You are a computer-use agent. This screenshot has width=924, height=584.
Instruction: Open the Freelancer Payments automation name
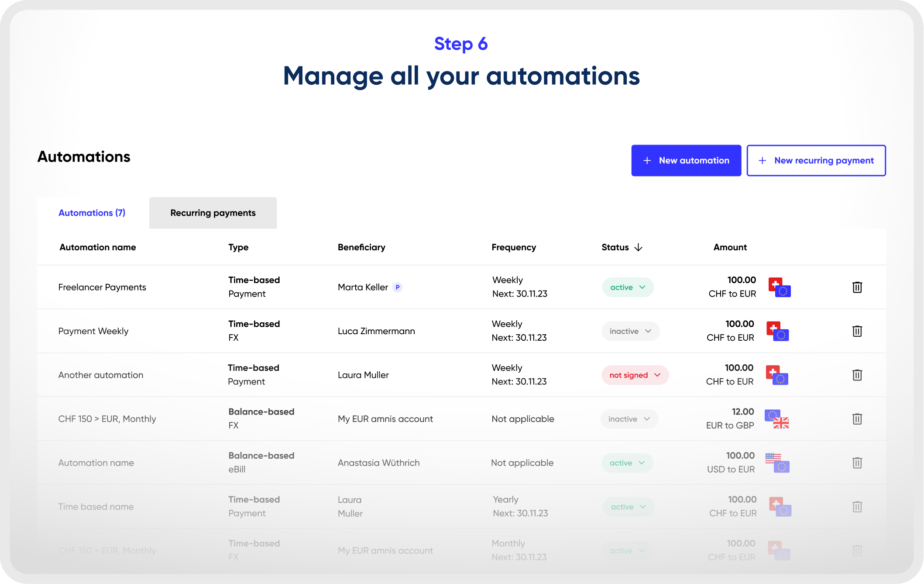tap(102, 287)
